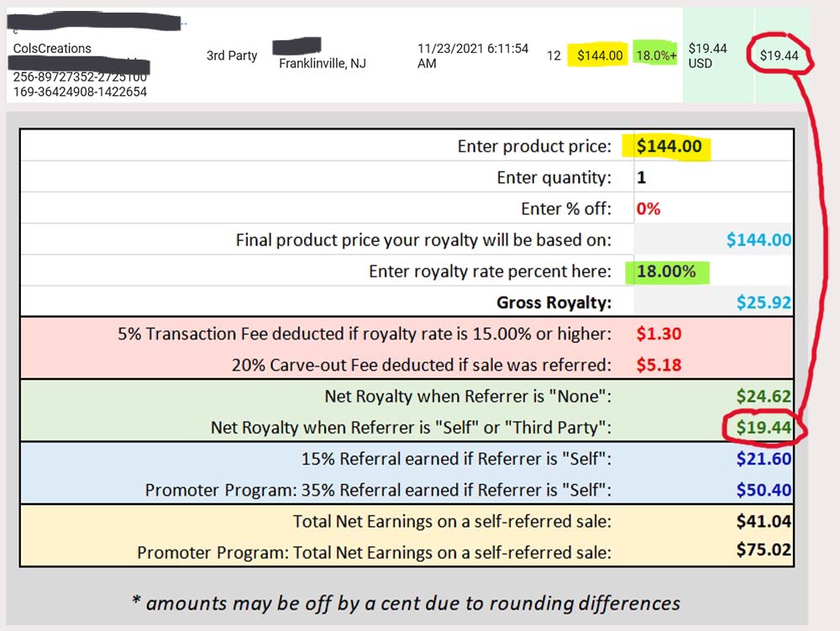Select the carve-out fee amount $5.18
This screenshot has width=840, height=631.
[659, 365]
